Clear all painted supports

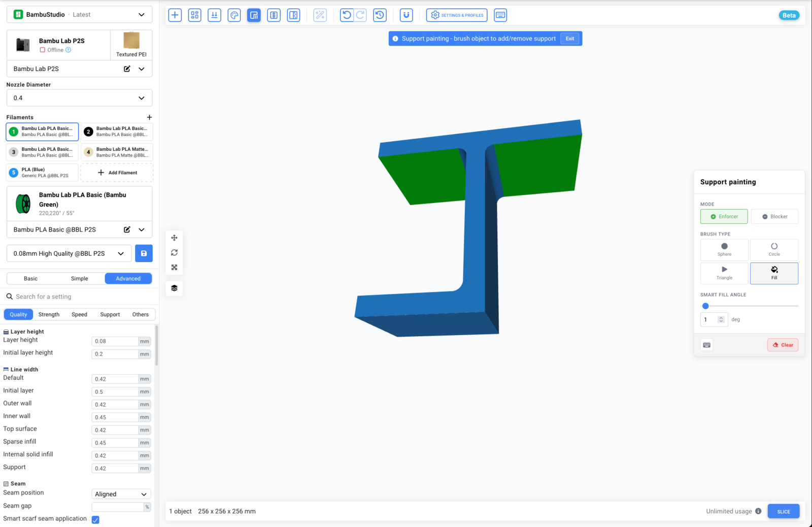pos(783,345)
